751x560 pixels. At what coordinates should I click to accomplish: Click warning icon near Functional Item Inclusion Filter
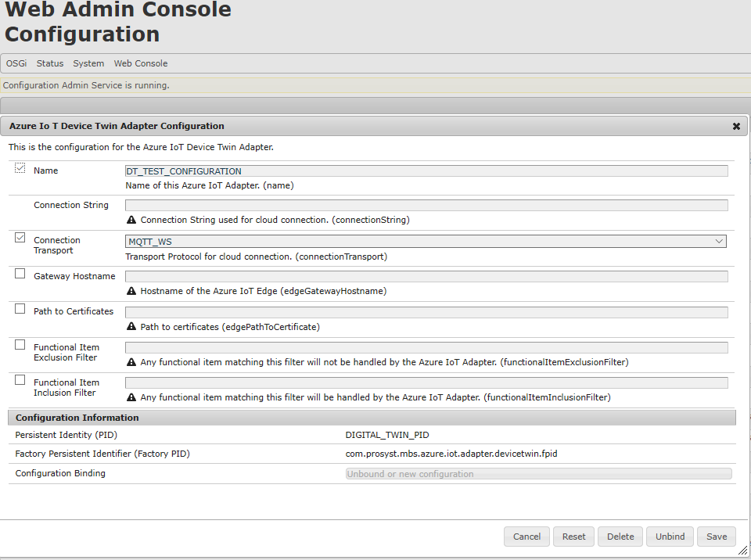point(131,397)
